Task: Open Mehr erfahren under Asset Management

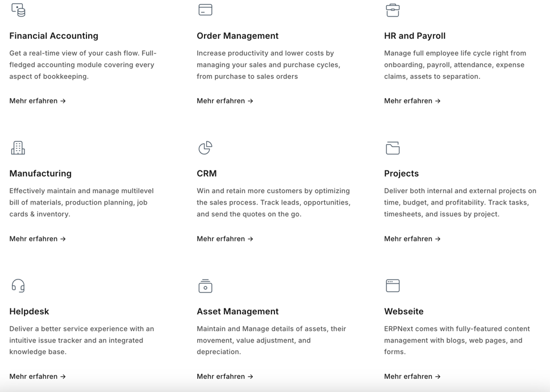Action: (225, 377)
